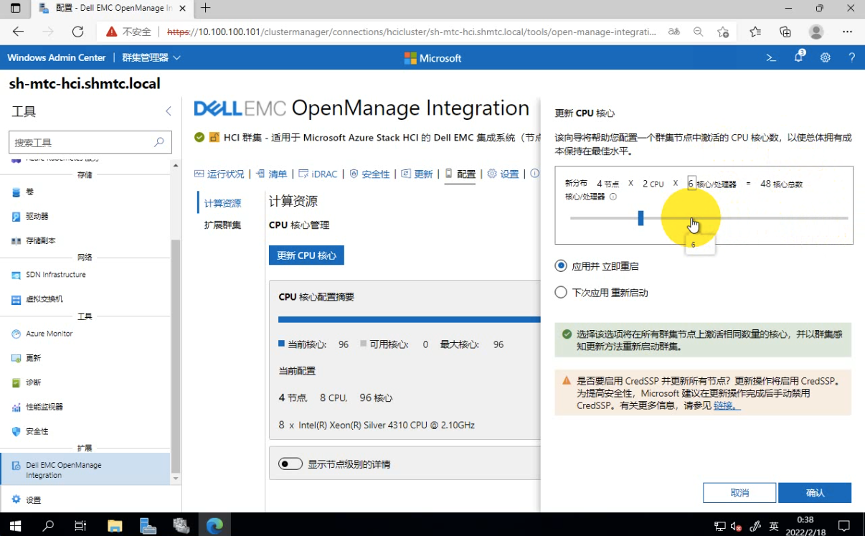
Task: Open browser Collections icon
Action: [x=785, y=32]
